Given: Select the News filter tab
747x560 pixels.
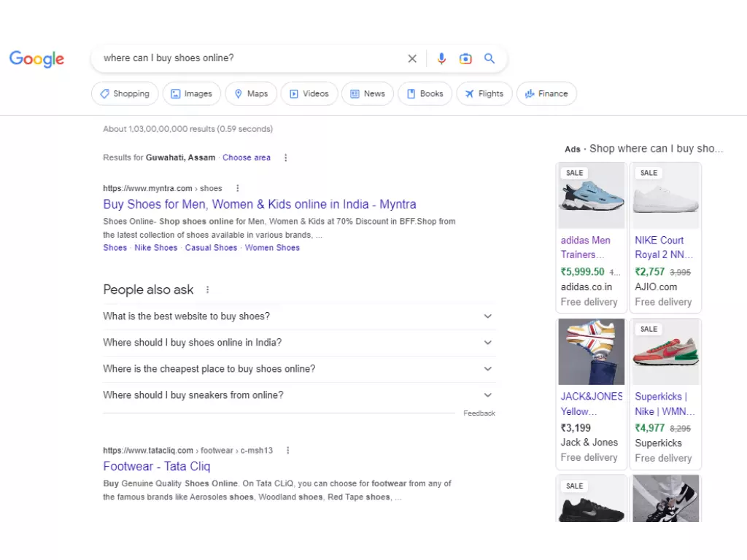Looking at the screenshot, I should (368, 94).
